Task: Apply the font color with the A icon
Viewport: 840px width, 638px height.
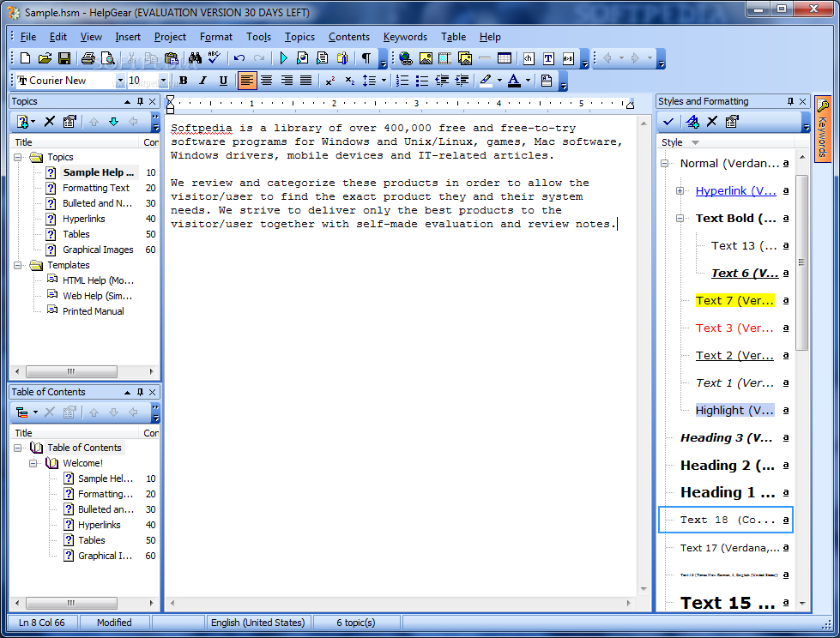Action: 514,81
